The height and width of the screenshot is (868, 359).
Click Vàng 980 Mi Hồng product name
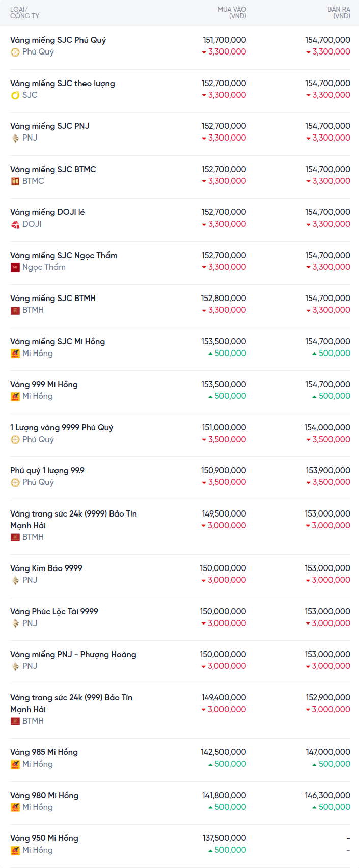44,796
